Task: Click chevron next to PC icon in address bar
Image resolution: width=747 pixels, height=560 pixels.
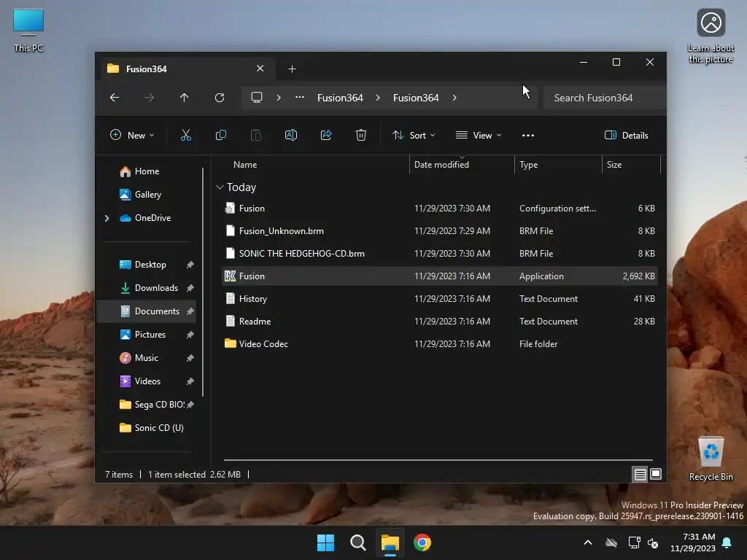Action: tap(279, 98)
